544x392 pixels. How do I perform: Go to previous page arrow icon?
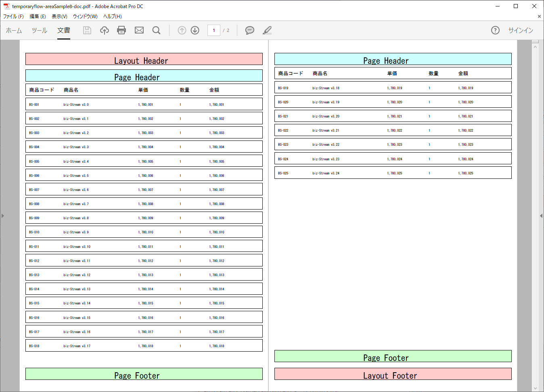pyautogui.click(x=182, y=30)
